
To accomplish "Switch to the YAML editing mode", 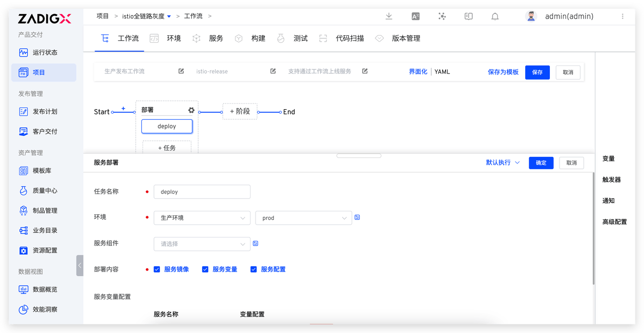I will coord(442,71).
